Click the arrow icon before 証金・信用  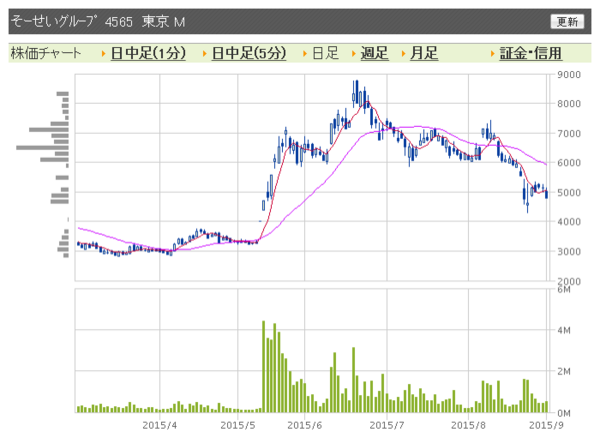point(494,53)
